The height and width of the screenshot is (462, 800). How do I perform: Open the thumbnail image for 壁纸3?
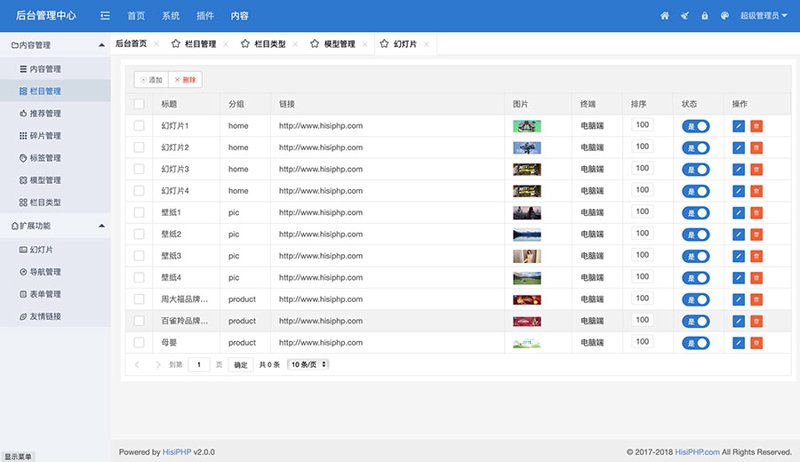(527, 256)
